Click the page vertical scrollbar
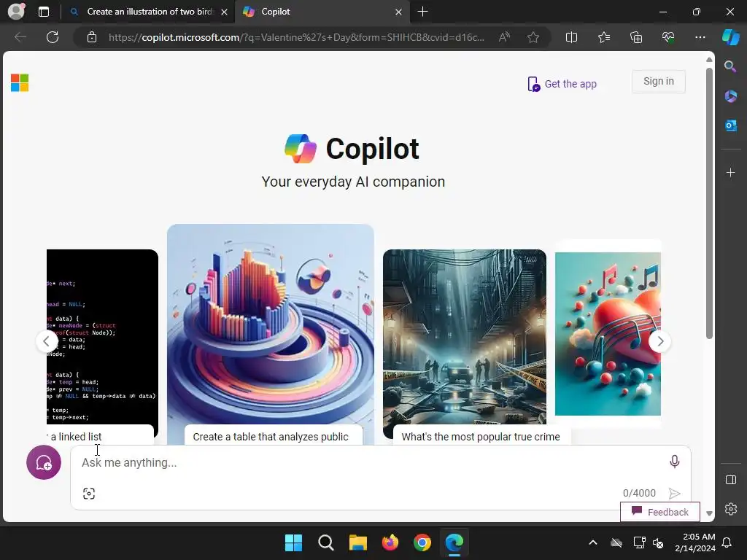This screenshot has height=560, width=747. pos(709,203)
